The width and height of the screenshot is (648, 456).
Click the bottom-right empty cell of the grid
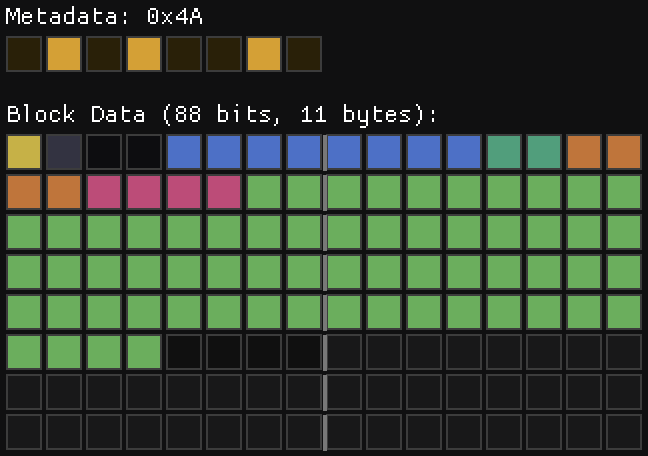624,432
